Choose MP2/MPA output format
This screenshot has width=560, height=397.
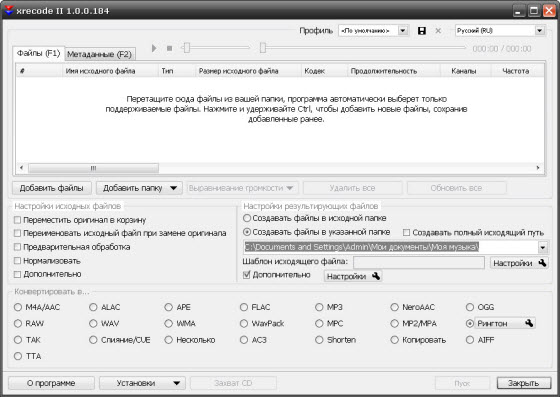tap(394, 323)
